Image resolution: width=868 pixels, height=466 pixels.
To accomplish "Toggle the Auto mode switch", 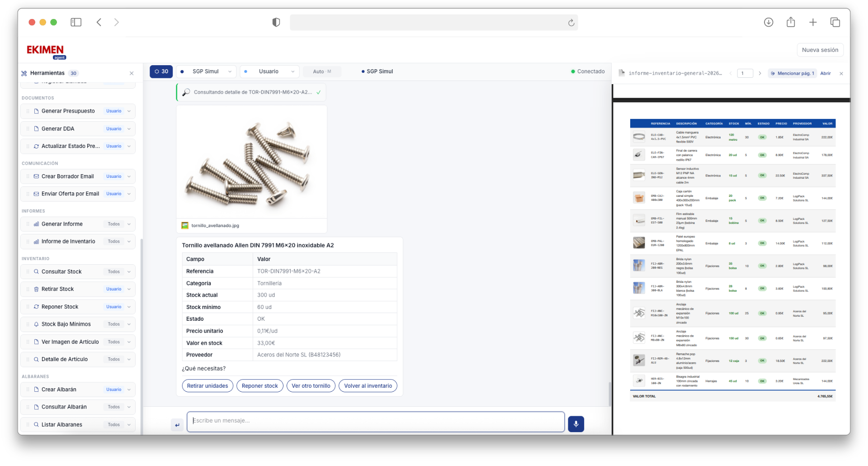I will coord(322,71).
